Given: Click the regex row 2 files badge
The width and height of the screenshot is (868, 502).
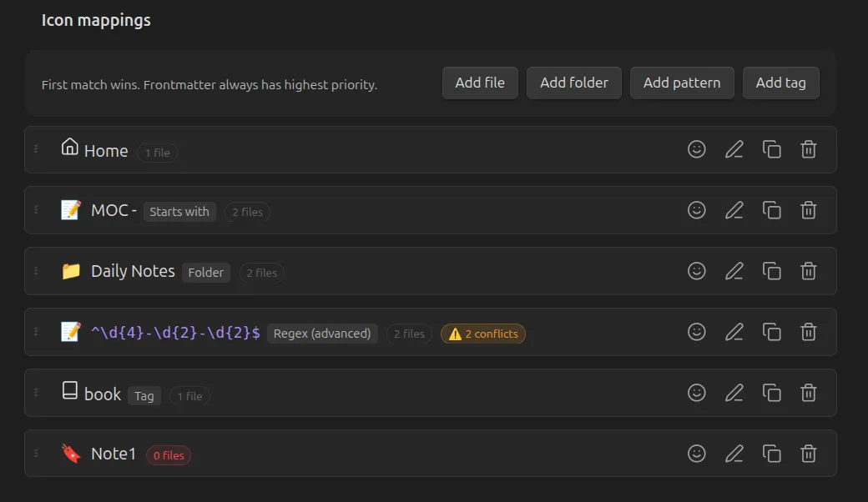Looking at the screenshot, I should [x=409, y=334].
